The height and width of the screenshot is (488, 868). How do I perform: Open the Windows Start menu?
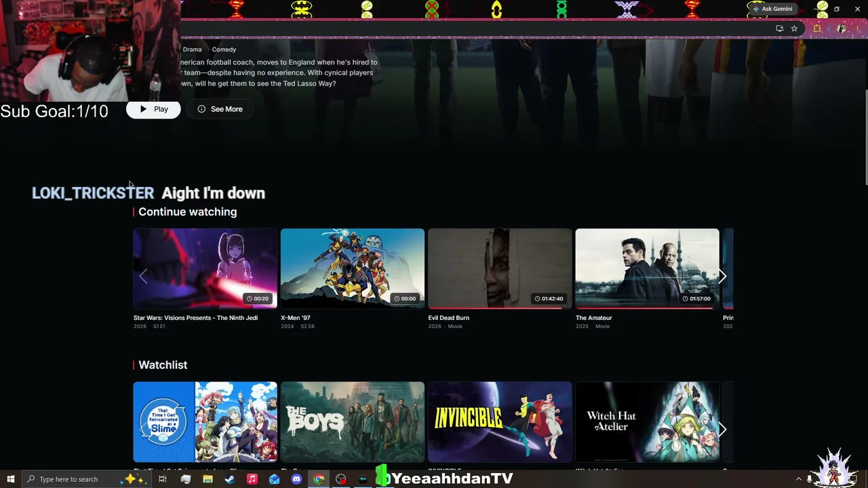(x=10, y=479)
